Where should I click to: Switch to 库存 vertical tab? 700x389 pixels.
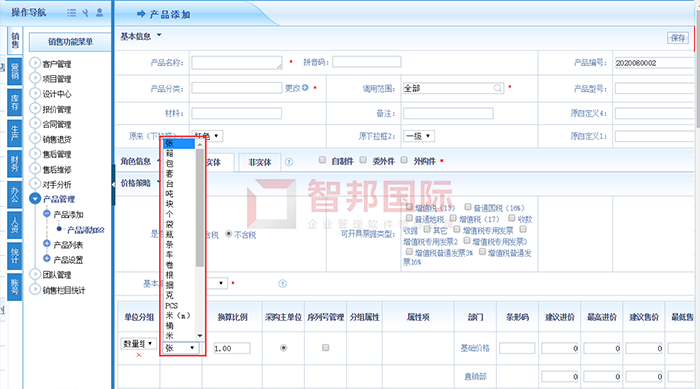click(15, 102)
